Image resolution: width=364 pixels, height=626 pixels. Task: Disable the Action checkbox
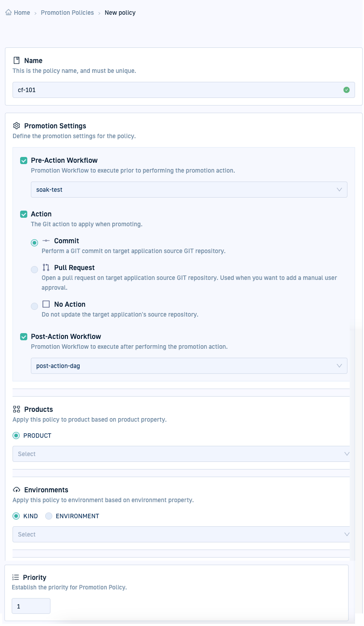click(x=24, y=214)
